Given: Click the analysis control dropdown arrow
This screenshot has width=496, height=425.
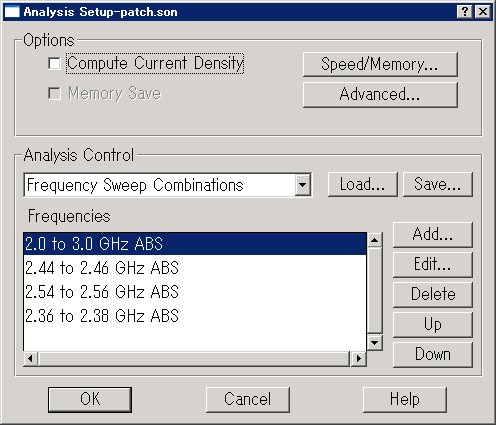Looking at the screenshot, I should [302, 185].
